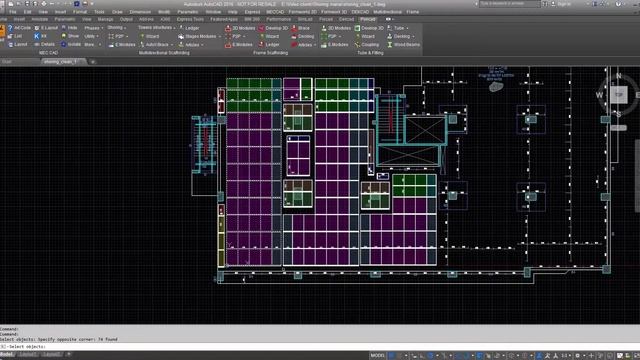
Task: Launch Wizard in Multidirectional Scaffolding panel
Action: tap(149, 36)
